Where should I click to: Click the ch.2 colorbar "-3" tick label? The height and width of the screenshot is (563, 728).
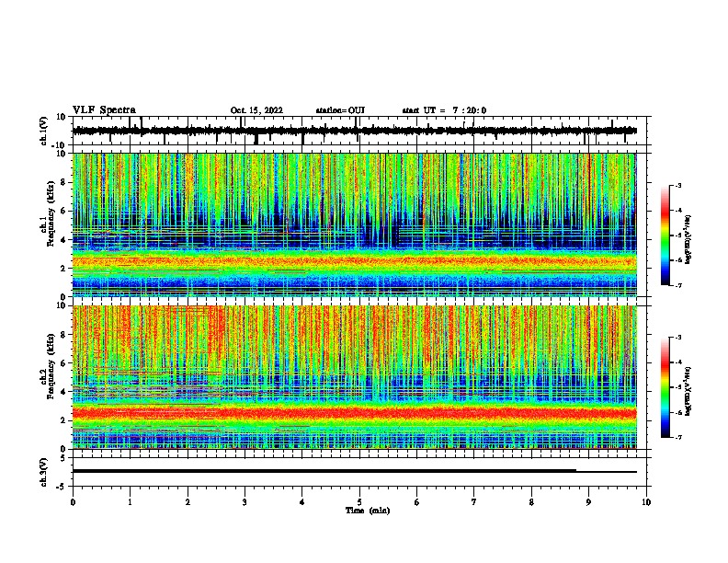[677, 338]
